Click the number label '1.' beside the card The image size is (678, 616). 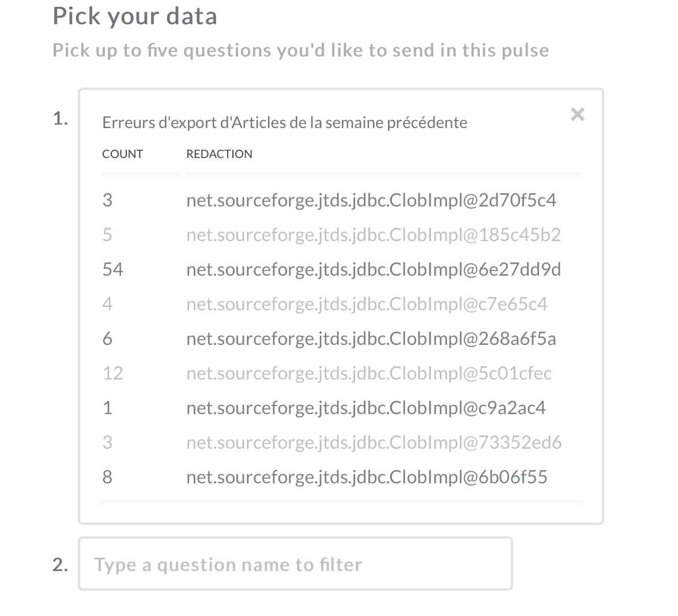tap(62, 119)
